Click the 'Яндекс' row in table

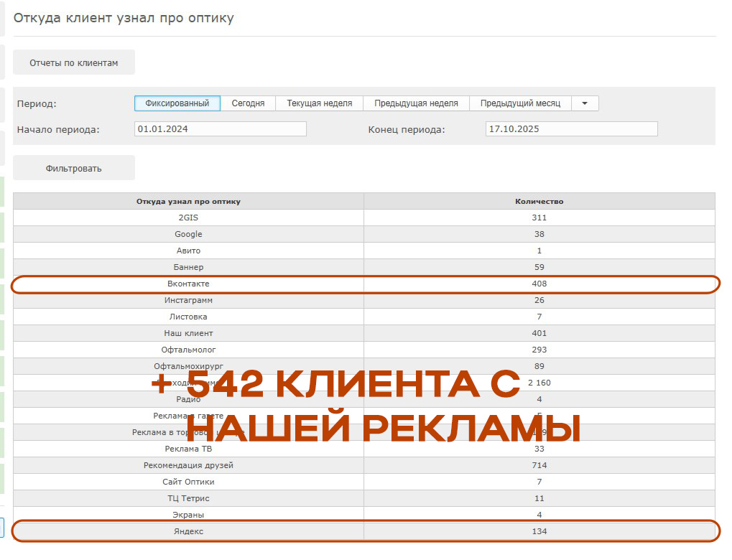(x=188, y=531)
